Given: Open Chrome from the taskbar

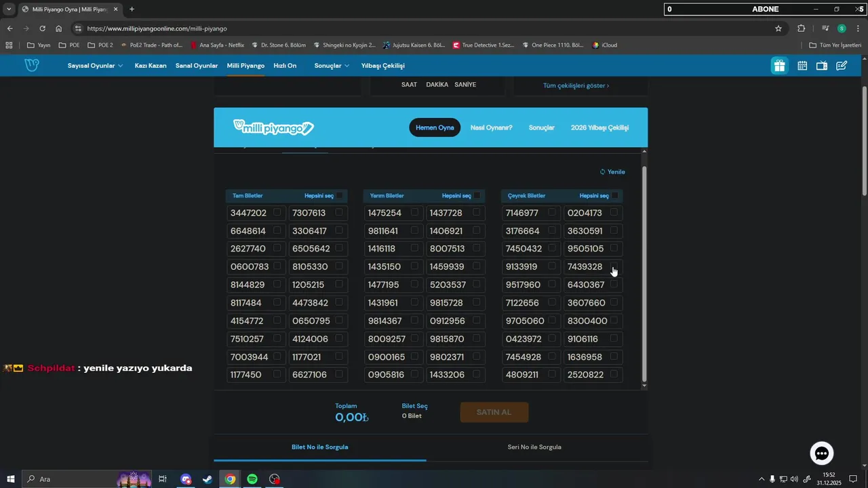Looking at the screenshot, I should (231, 479).
